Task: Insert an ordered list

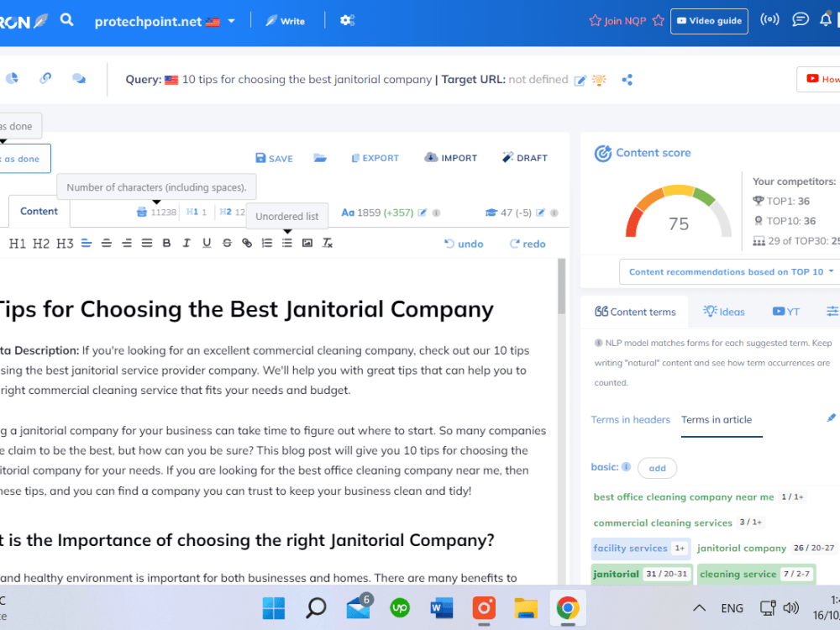Action: [267, 244]
